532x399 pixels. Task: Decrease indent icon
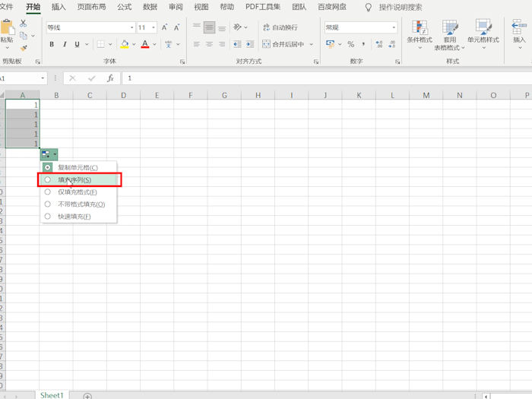[237, 44]
